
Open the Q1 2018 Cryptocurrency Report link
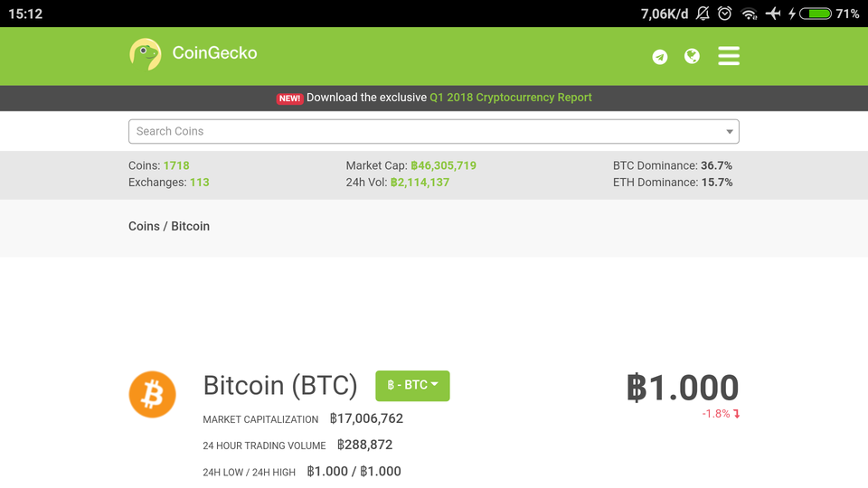(x=511, y=98)
